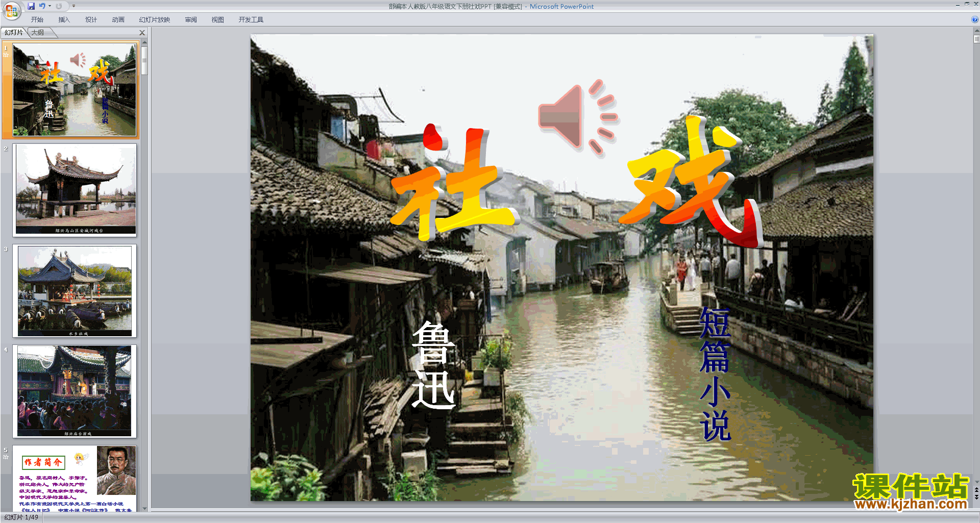Undo the last action
The image size is (980, 523).
[x=42, y=6]
